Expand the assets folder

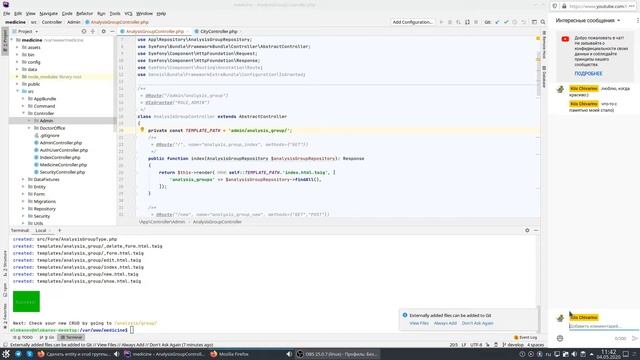pos(18,47)
